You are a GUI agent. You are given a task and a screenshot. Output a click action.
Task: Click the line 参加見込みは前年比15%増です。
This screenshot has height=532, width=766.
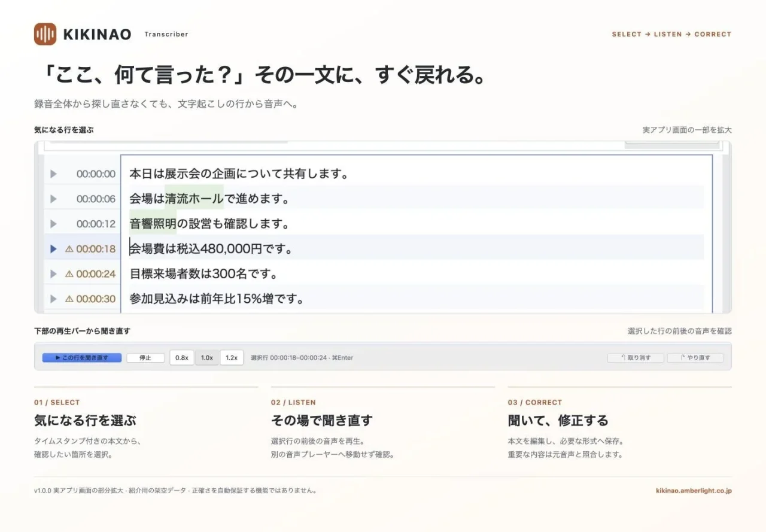(x=217, y=299)
